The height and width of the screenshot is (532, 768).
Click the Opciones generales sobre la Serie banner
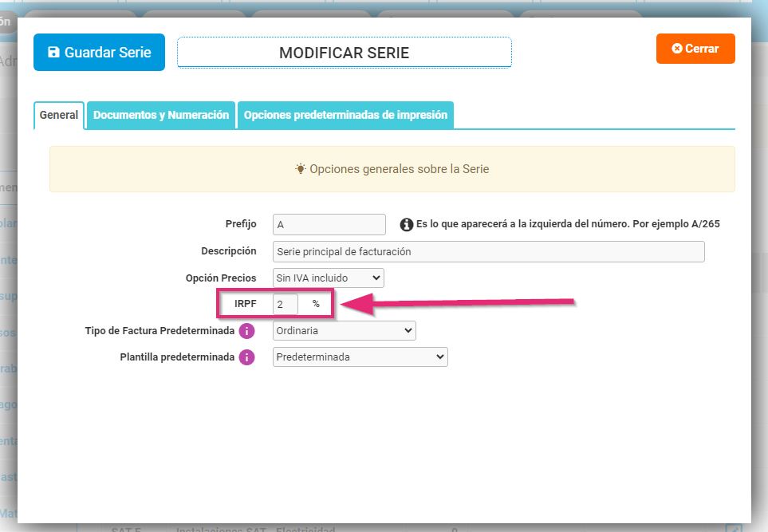tap(392, 169)
